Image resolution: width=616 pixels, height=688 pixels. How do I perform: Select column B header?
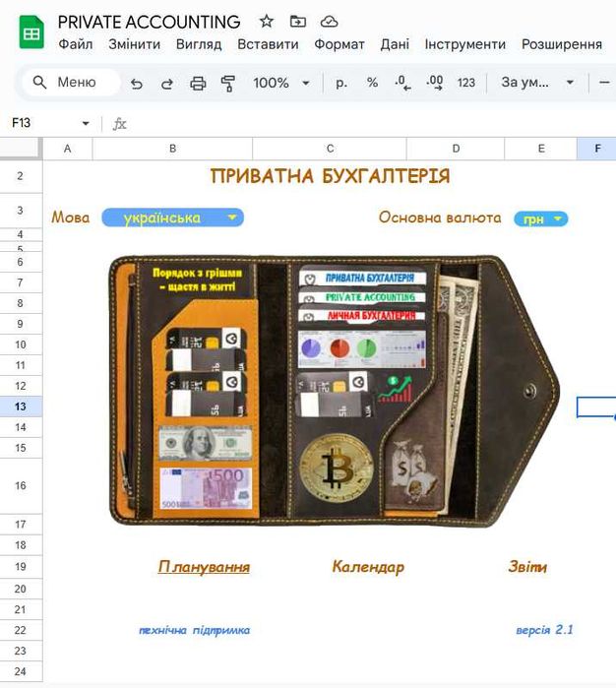pos(172,149)
